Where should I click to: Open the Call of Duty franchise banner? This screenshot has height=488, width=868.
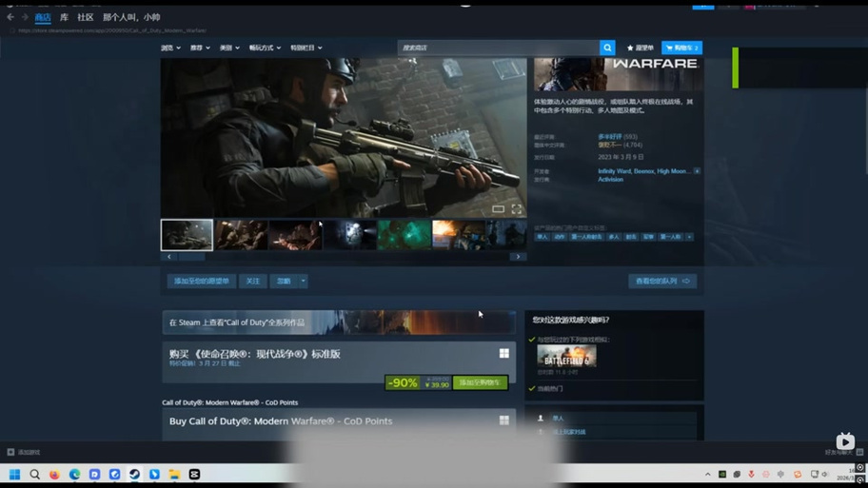339,322
